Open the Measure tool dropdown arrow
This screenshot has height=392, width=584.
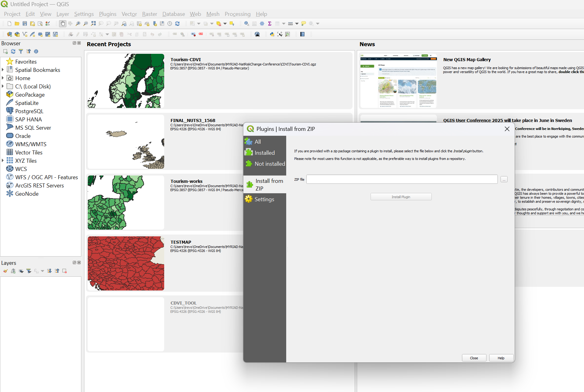tap(297, 24)
